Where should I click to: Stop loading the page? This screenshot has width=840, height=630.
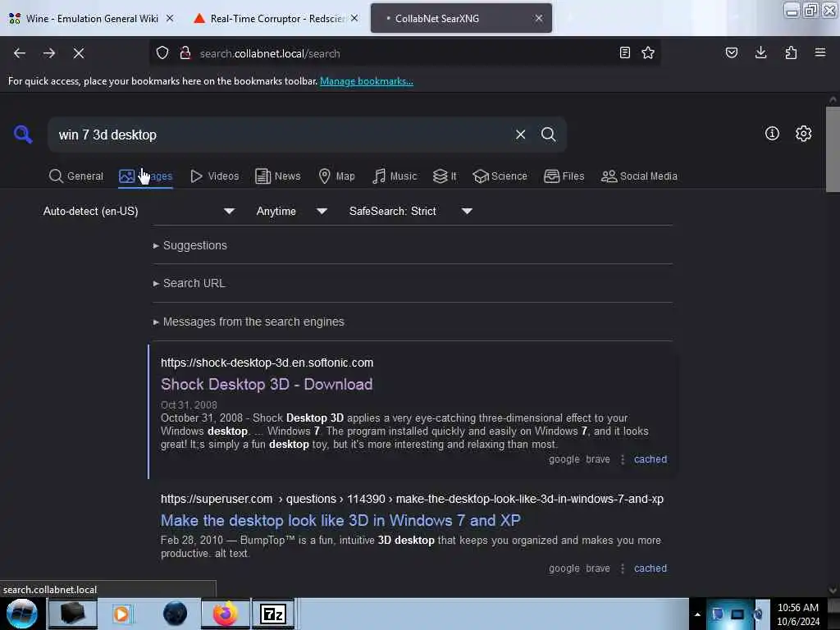(x=79, y=53)
